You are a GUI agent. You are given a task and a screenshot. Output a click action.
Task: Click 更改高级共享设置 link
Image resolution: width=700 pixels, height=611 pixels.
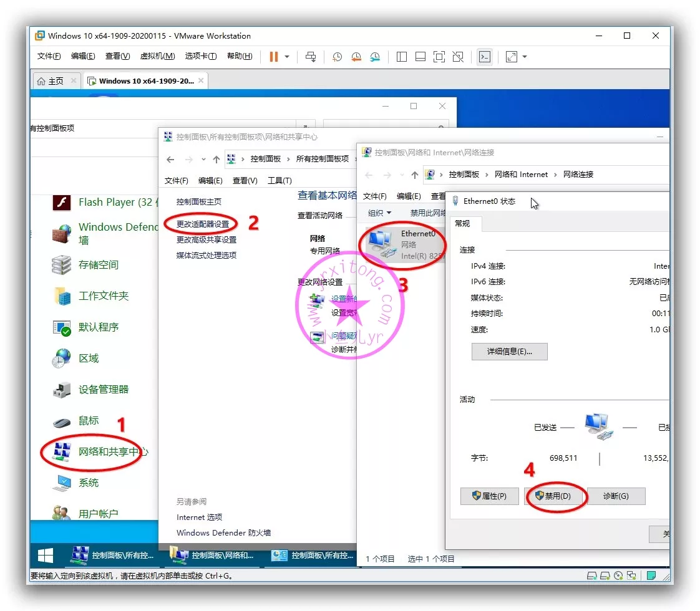[x=207, y=239]
